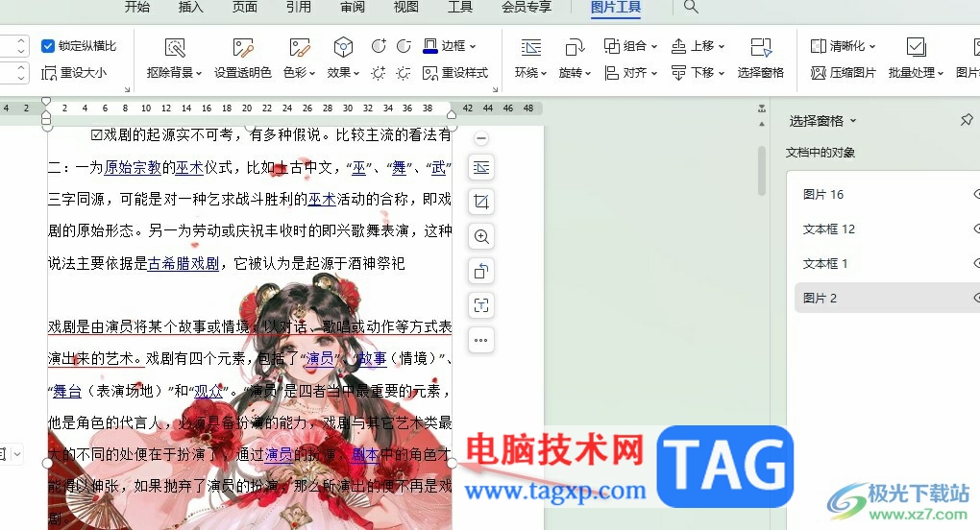Image resolution: width=980 pixels, height=530 pixels.
Task: Click the floating extract text icon
Action: [x=481, y=305]
